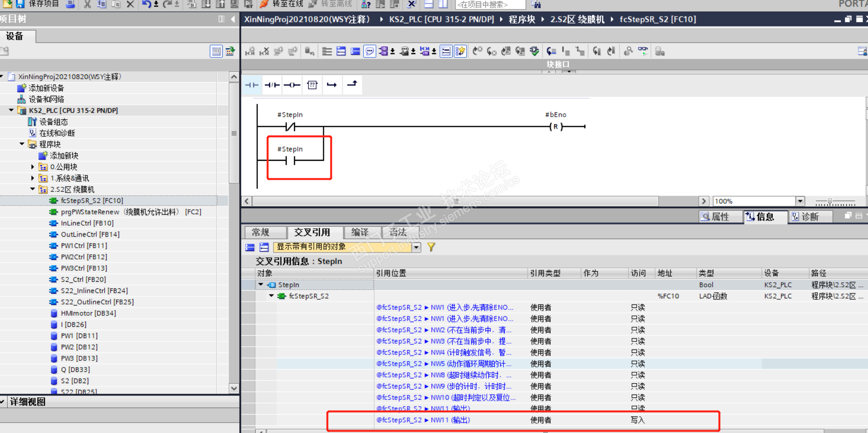Collapse fcStepSR_S2 node in cross-reference table
Screen dimensions: 868x433
point(272,296)
